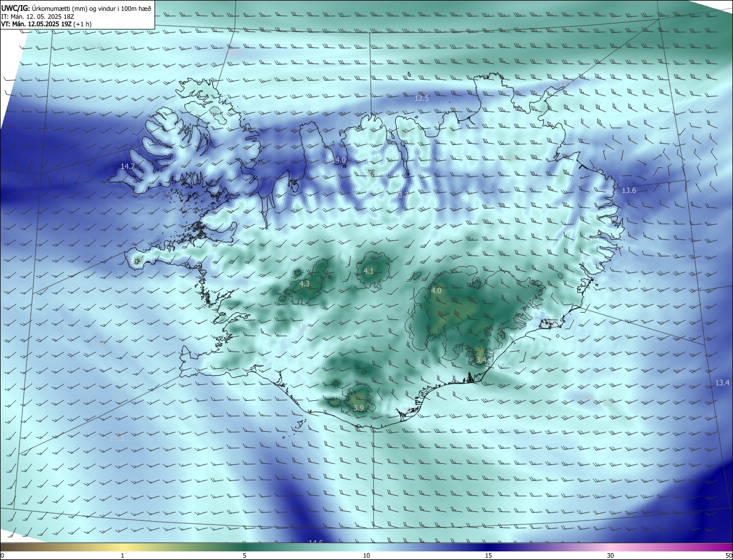Click the 4.3 value over the western glacier
This screenshot has width=733, height=560.
tap(305, 283)
